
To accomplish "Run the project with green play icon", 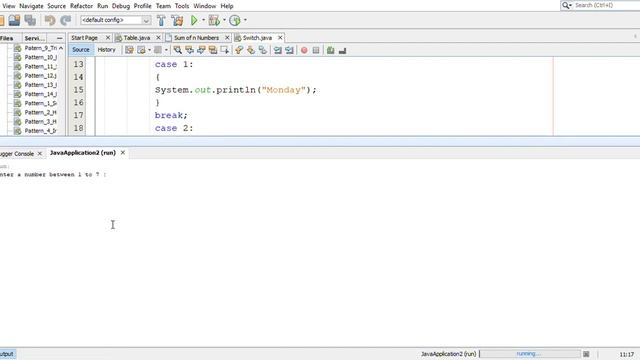I will click(x=194, y=20).
